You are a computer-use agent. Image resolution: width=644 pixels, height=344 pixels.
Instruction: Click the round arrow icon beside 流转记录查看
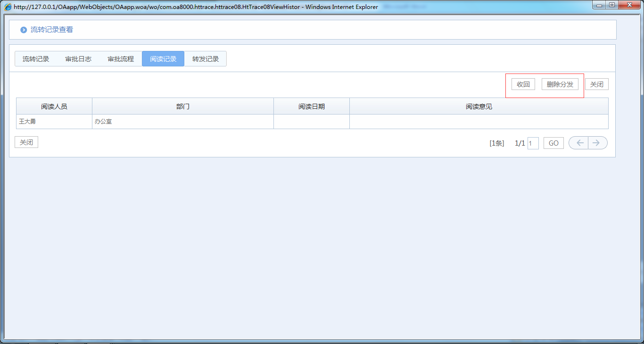24,30
